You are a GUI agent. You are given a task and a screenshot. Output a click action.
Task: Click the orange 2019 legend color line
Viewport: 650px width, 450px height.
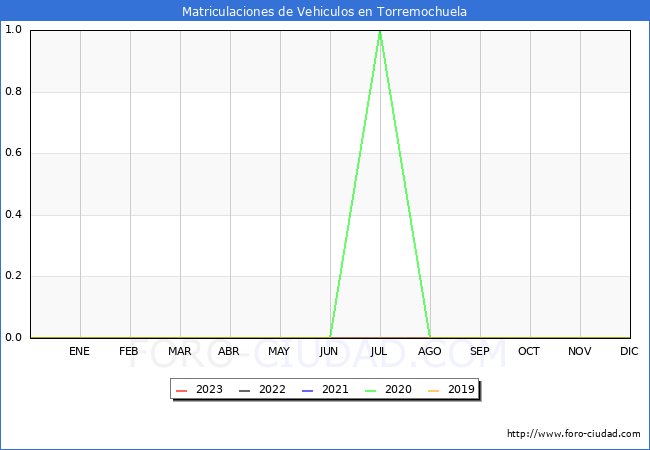[x=434, y=391]
